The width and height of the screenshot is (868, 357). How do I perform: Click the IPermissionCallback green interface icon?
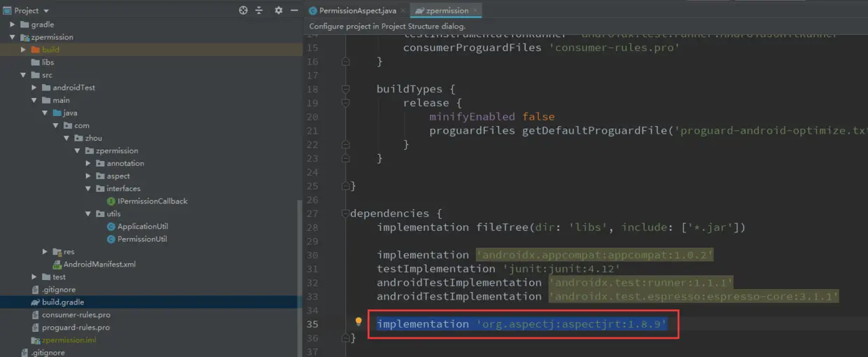click(x=111, y=201)
